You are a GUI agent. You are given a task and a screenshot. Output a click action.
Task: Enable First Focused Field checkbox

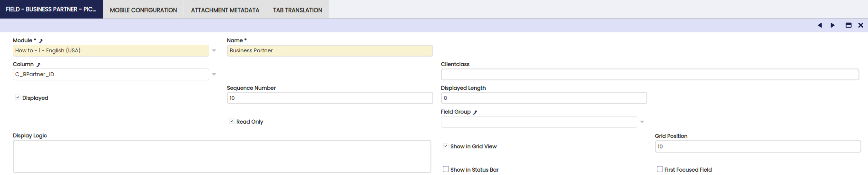coord(660,169)
